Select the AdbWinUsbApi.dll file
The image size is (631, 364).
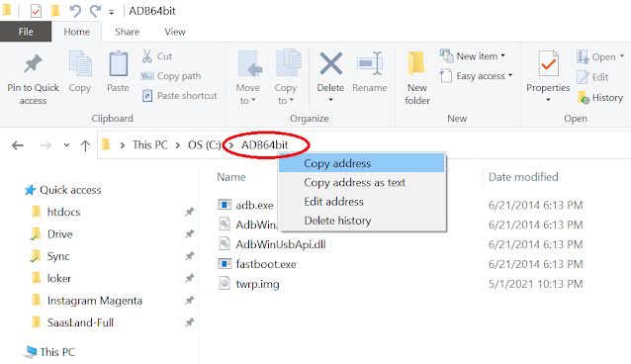[272, 244]
